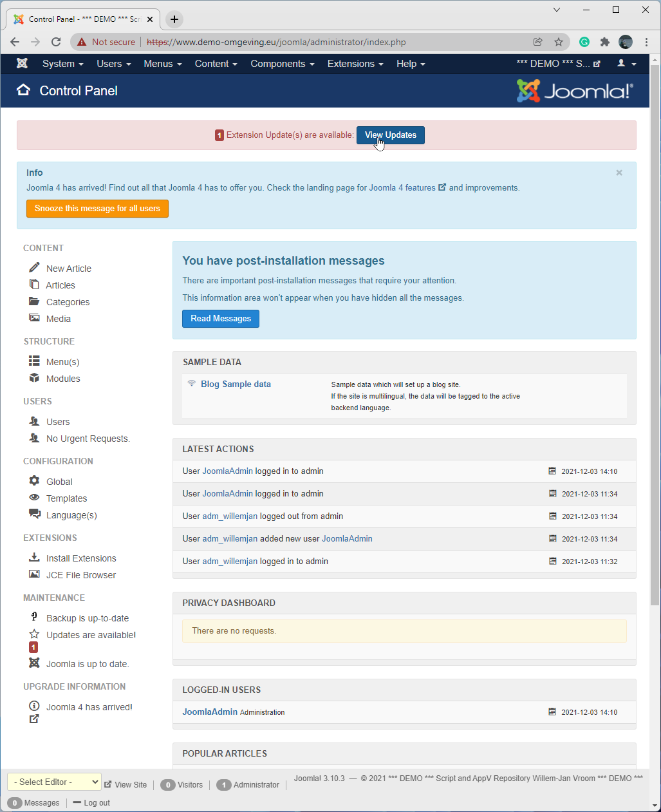
Task: Open the Extensions menu
Action: pyautogui.click(x=355, y=64)
